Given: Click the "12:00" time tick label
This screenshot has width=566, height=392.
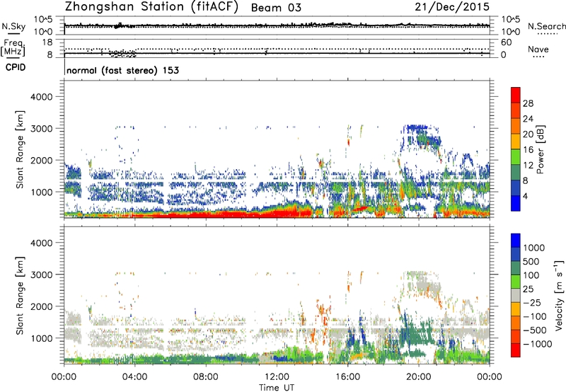Looking at the screenshot, I should click(277, 377).
